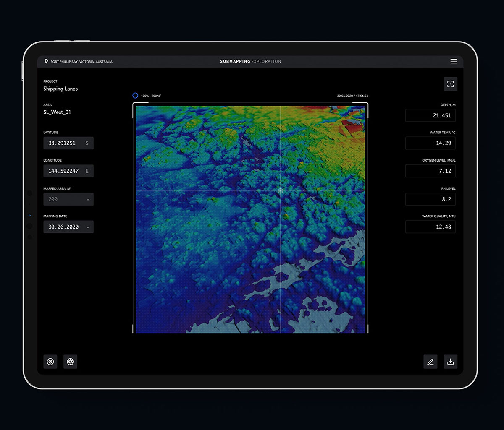Toggle the blue 100% circle indicator
Viewport: 504px width, 430px height.
(x=135, y=96)
